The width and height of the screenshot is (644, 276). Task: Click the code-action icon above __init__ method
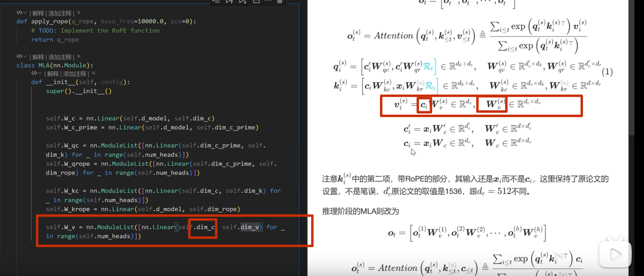click(x=34, y=73)
